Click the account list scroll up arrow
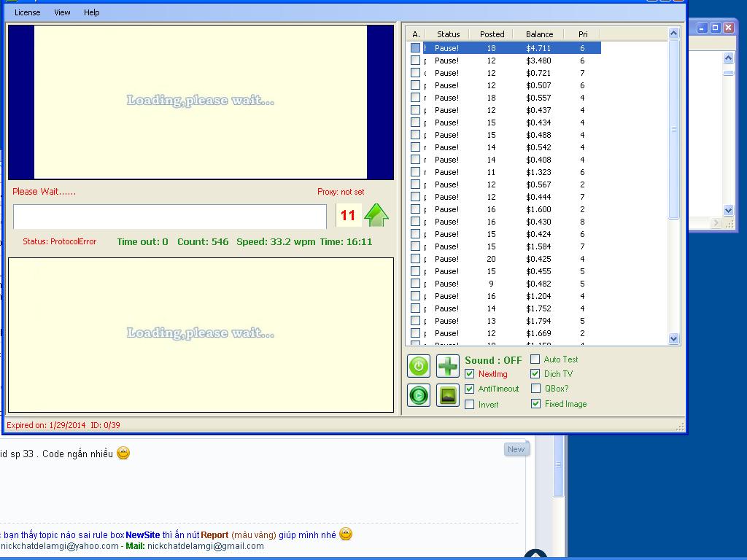The height and width of the screenshot is (560, 747). click(x=673, y=34)
